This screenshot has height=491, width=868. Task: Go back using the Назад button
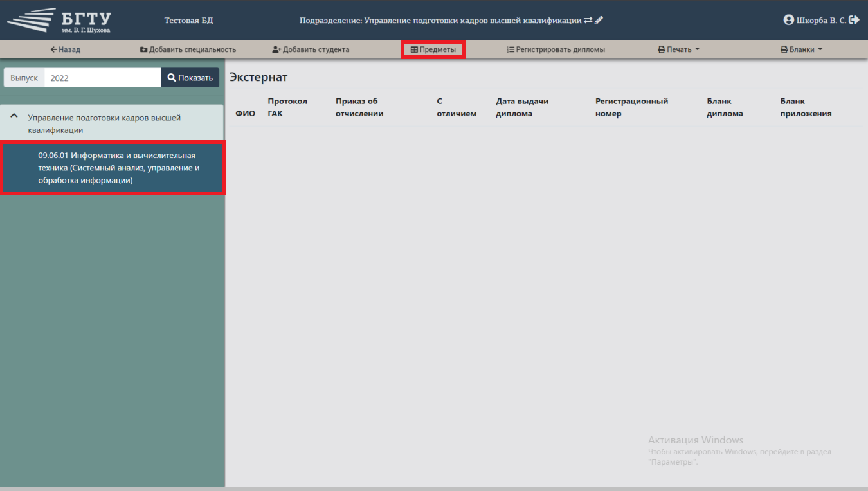point(65,49)
